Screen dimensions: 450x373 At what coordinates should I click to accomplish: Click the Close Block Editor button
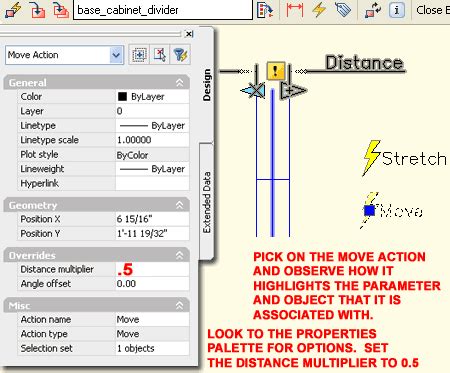433,10
